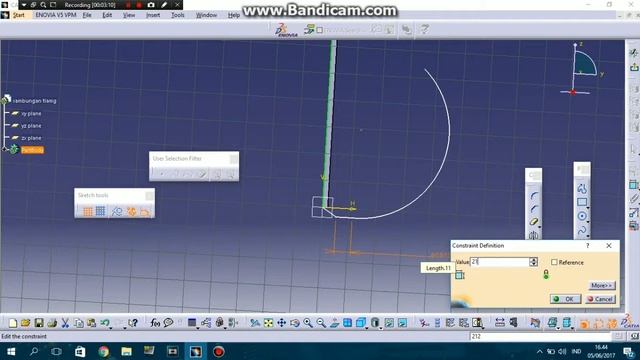
Task: Toggle Grid display in Sketch tools
Action: pyautogui.click(x=88, y=211)
